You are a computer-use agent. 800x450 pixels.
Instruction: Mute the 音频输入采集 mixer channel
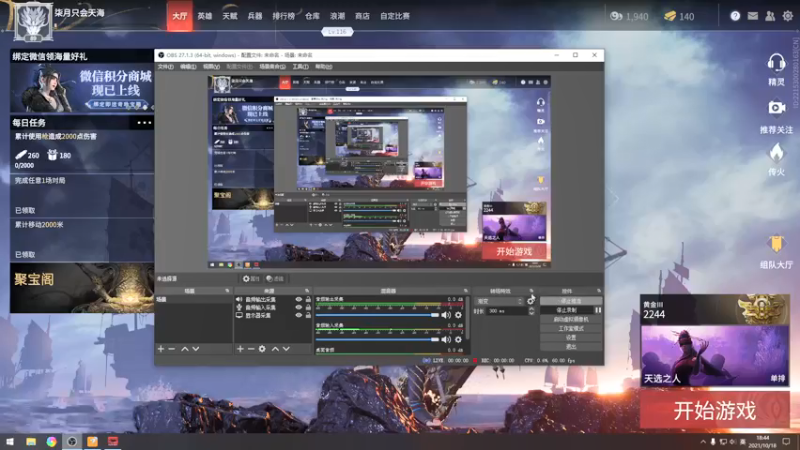point(446,339)
